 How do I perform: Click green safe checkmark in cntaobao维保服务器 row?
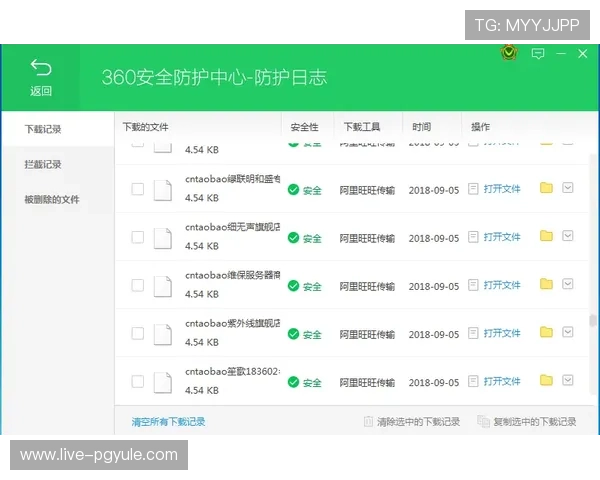[x=293, y=286]
